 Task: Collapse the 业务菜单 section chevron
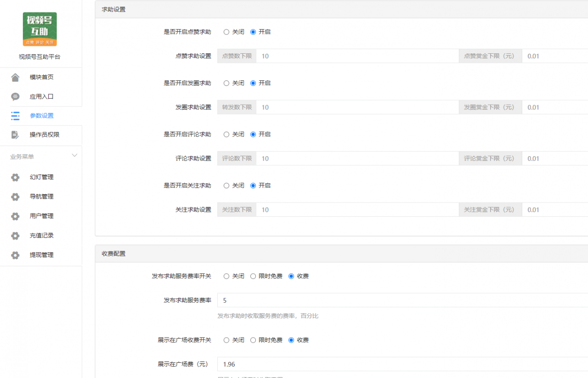click(74, 156)
